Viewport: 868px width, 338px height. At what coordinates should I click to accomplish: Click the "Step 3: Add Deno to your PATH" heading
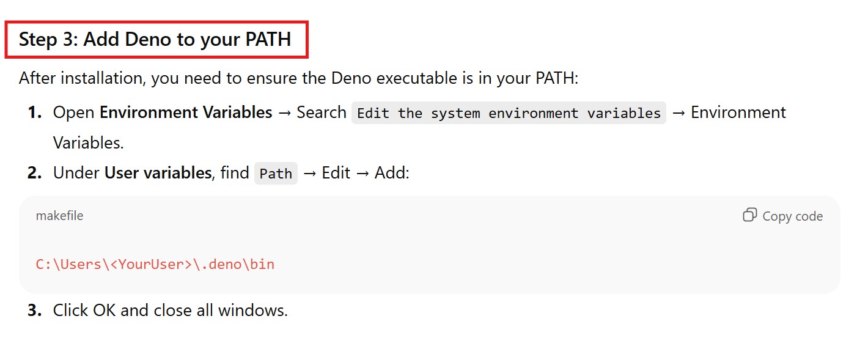tap(155, 40)
